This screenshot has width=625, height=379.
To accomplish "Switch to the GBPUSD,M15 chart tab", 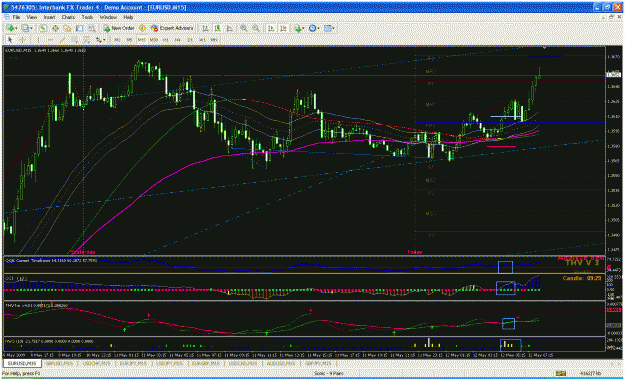I will [x=58, y=363].
